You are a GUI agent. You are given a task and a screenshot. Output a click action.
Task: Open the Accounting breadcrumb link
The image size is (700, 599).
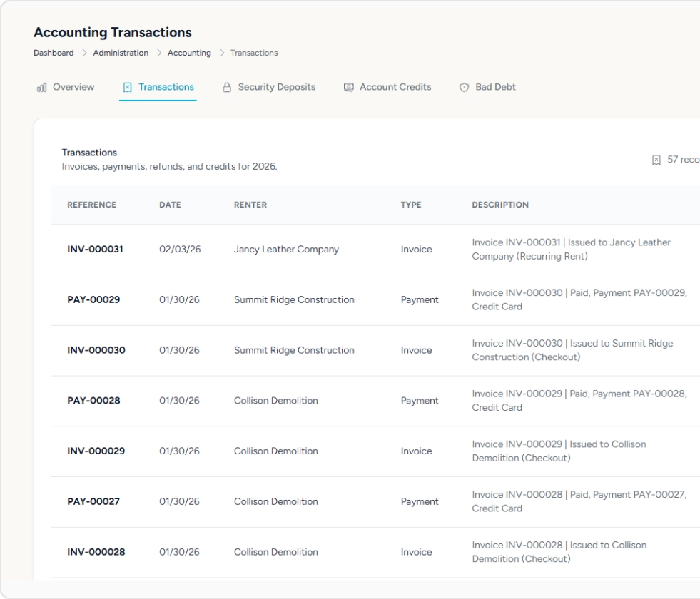pyautogui.click(x=189, y=53)
